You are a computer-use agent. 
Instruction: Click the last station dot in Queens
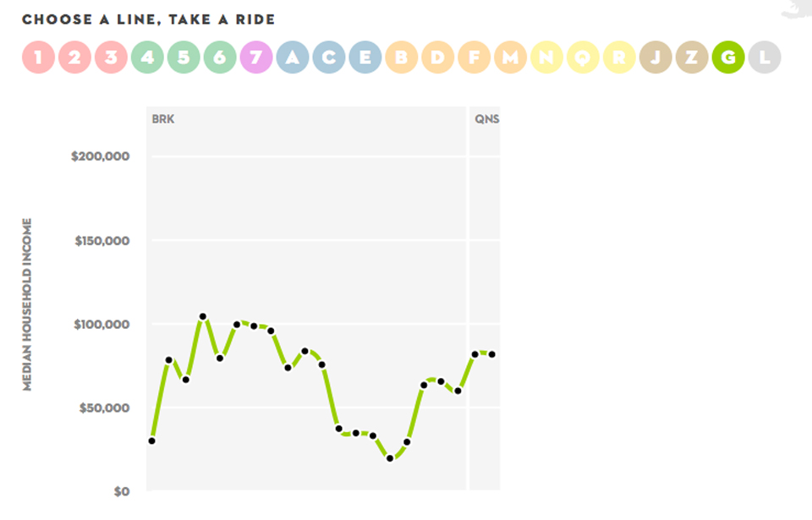(x=492, y=354)
